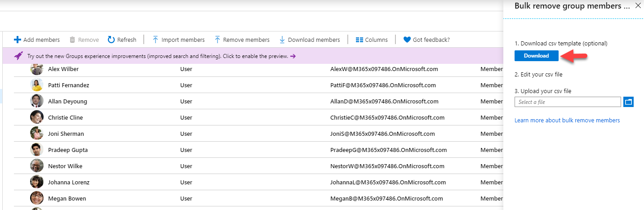Screen dimensions: 644x210
Task: Click the file browse folder icon
Action: tap(628, 102)
